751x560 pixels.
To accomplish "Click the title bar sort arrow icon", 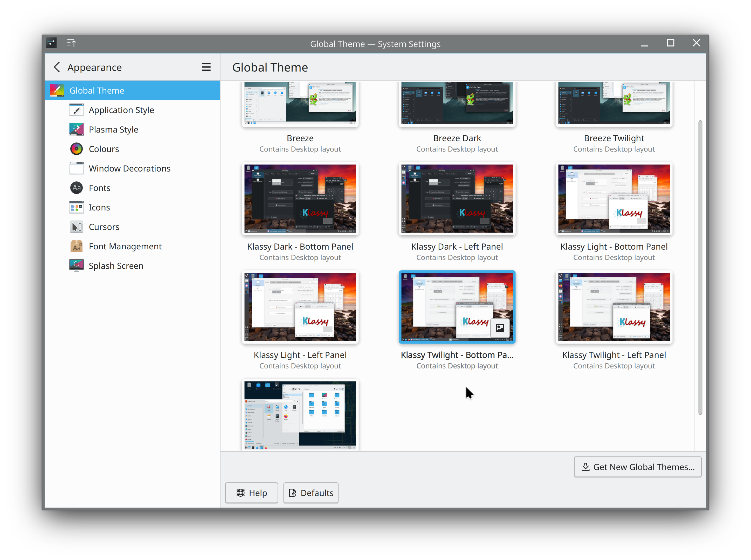I will click(x=71, y=43).
